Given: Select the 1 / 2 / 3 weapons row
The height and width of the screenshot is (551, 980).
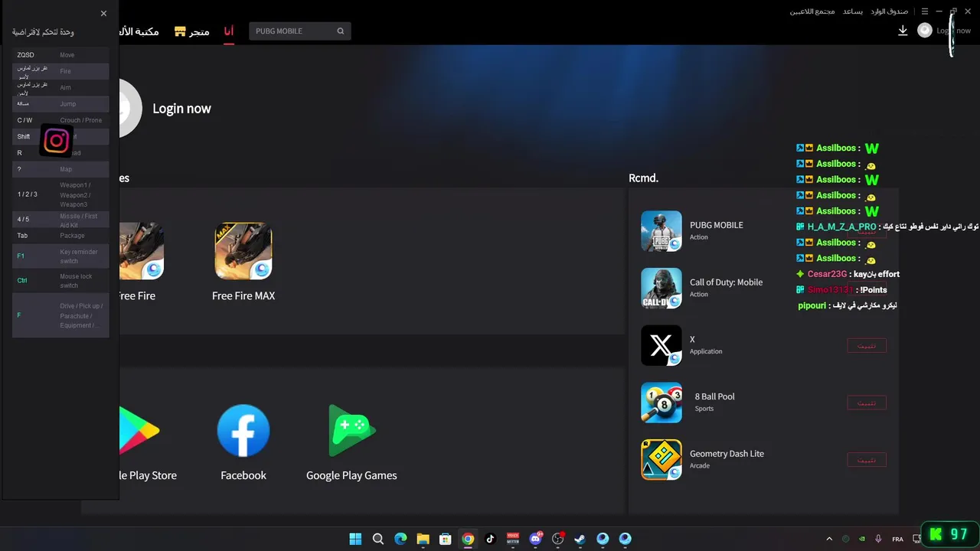Looking at the screenshot, I should coord(60,194).
